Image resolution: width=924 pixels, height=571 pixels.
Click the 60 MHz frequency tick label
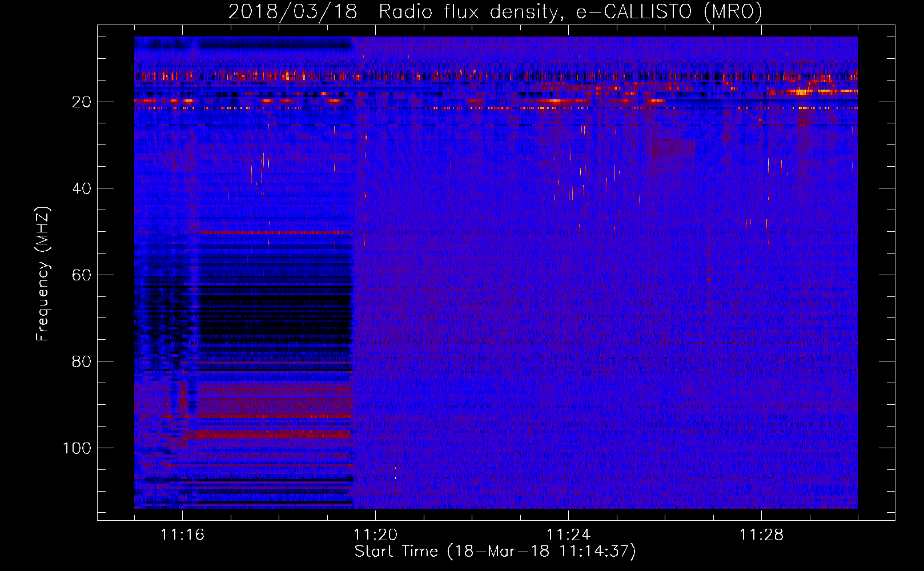pyautogui.click(x=82, y=275)
